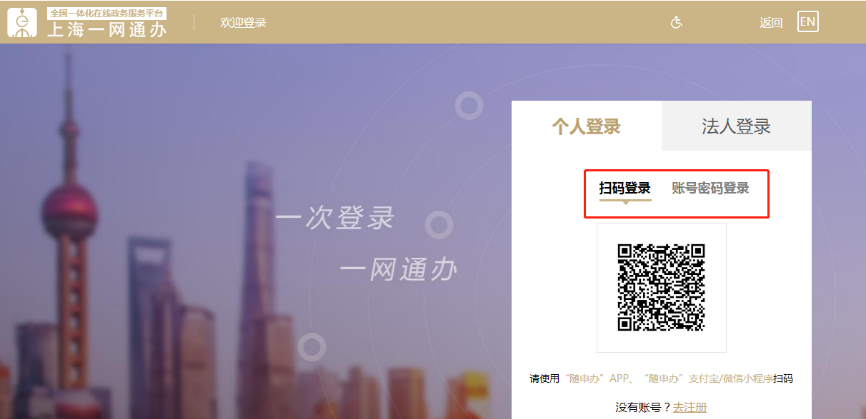Select the 扫码登录 tab
Screen dimensions: 866x419
[x=625, y=188]
